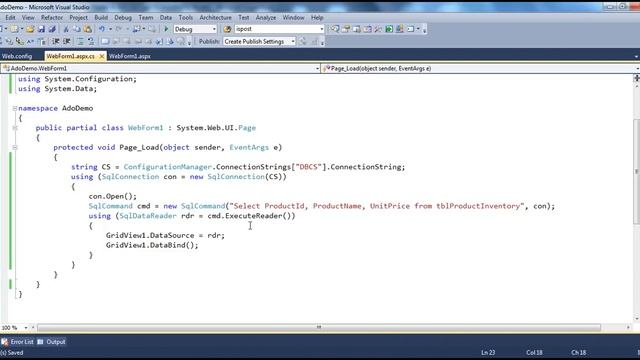Click the Increase Indent icon
Viewport: 640px width, 360px height.
(67, 41)
